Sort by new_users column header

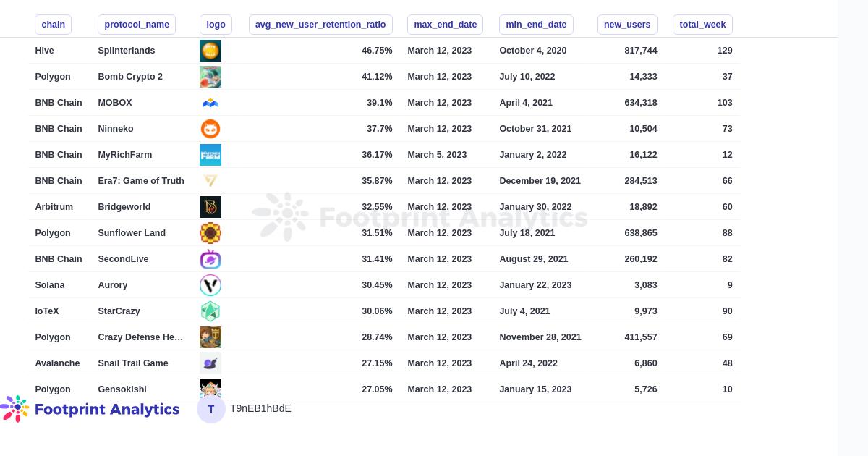(627, 25)
